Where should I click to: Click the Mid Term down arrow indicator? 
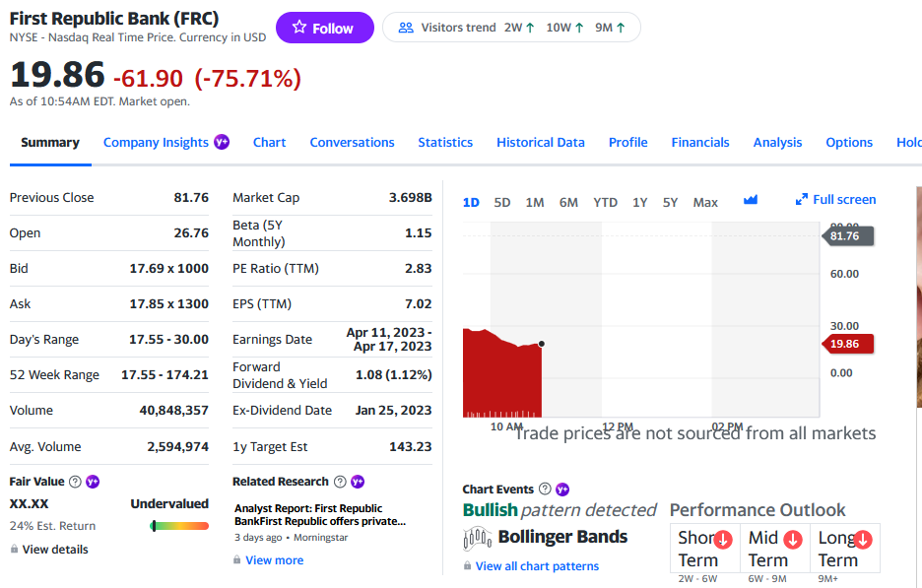pos(793,539)
